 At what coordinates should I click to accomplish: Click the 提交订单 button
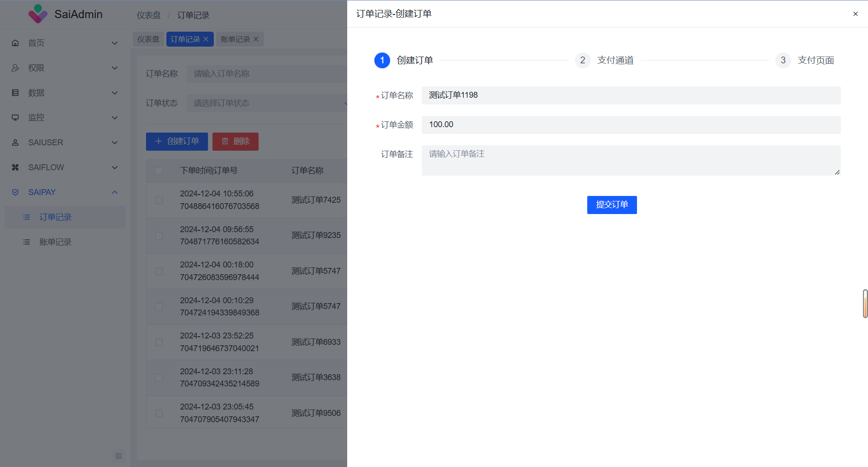tap(612, 205)
